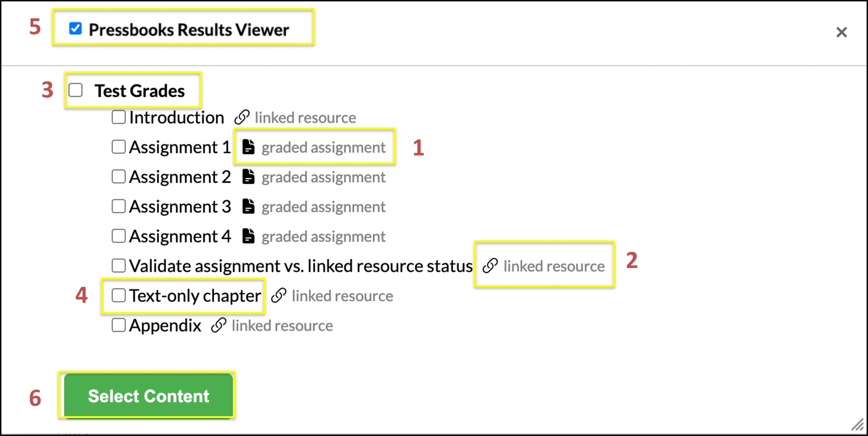Image resolution: width=868 pixels, height=436 pixels.
Task: Click the document icon beside Assignment 3
Action: [249, 206]
